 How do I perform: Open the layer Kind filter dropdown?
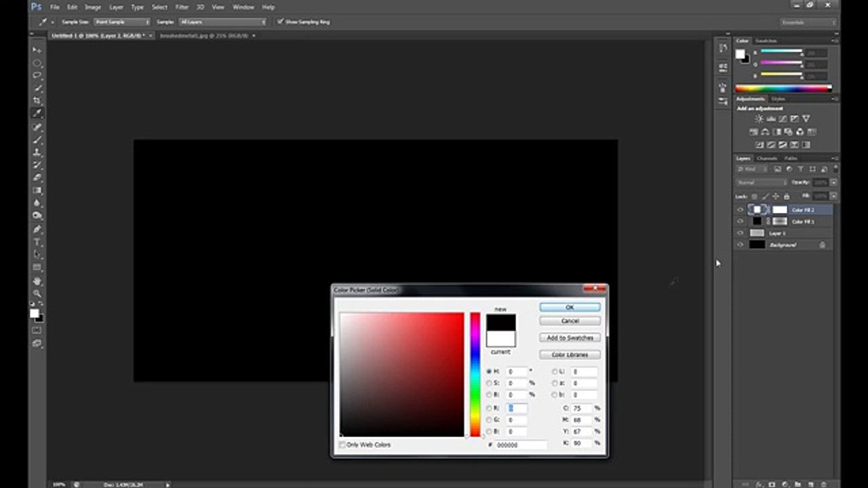tap(753, 169)
